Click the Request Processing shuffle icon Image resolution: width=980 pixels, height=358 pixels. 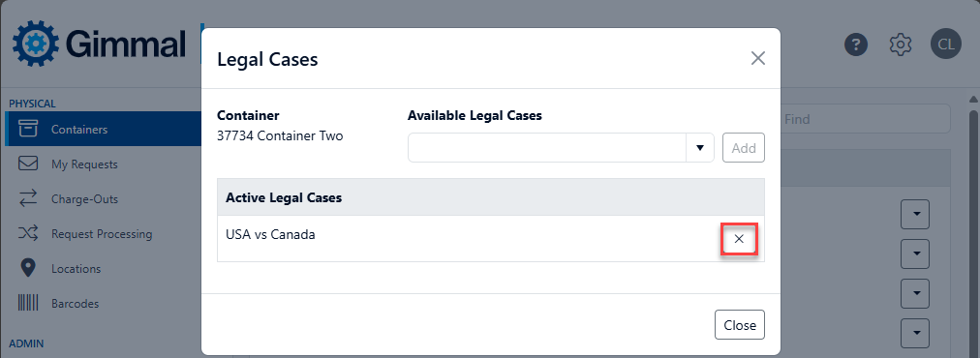coord(28,234)
